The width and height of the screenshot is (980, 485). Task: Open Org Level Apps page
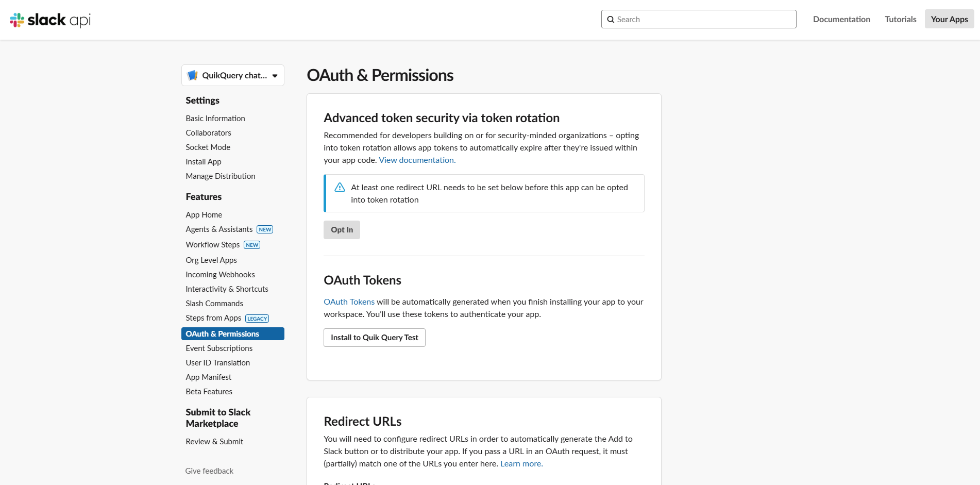click(x=211, y=260)
